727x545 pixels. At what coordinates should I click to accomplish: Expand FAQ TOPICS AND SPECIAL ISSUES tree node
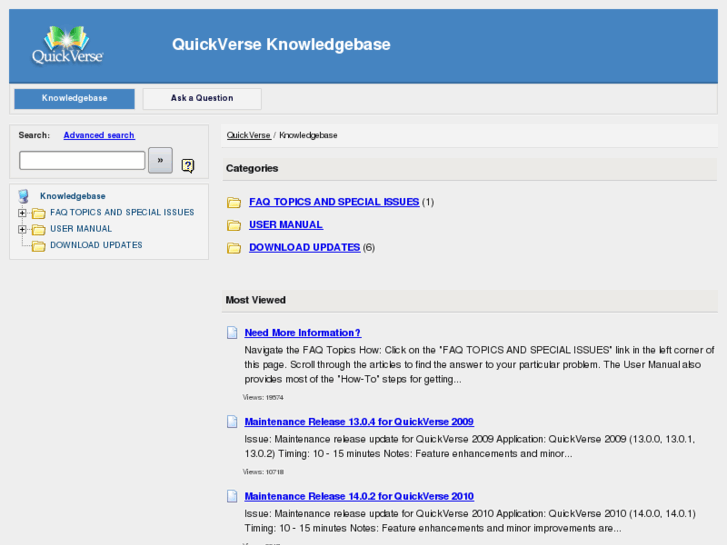coord(22,213)
